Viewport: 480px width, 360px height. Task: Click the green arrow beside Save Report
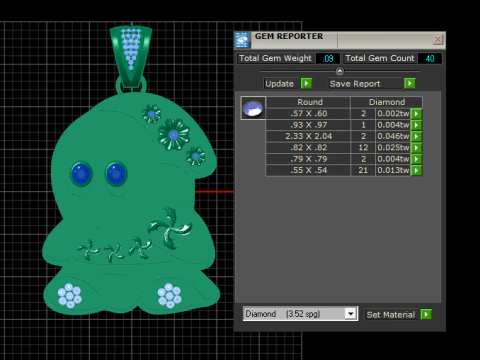[x=410, y=83]
